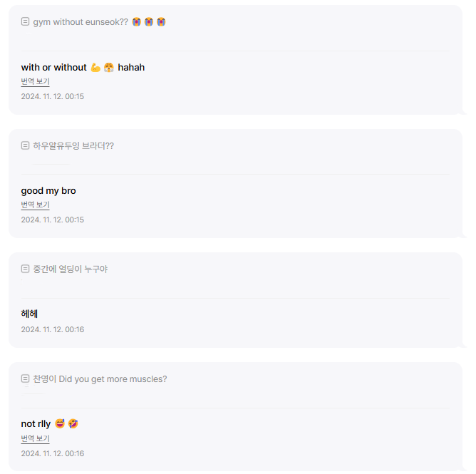Image resolution: width=476 pixels, height=474 pixels.
Task: Click the quoted text 'Did you get more muscles?'
Action: click(113, 378)
